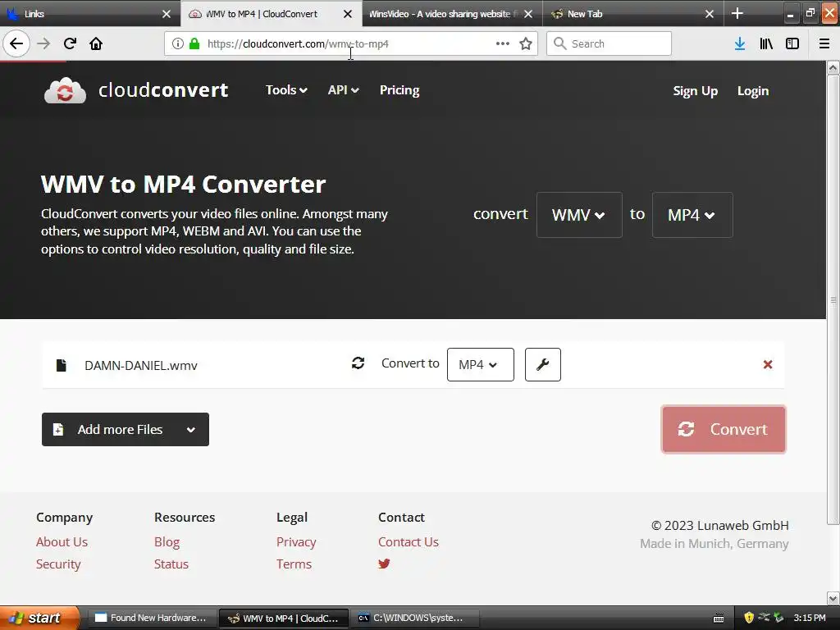
Task: Click the 3:15 PM taskbar clock
Action: click(x=810, y=618)
